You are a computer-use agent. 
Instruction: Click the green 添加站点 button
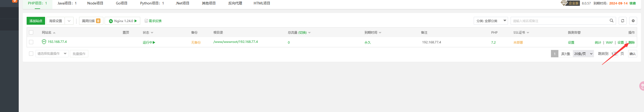point(36,21)
